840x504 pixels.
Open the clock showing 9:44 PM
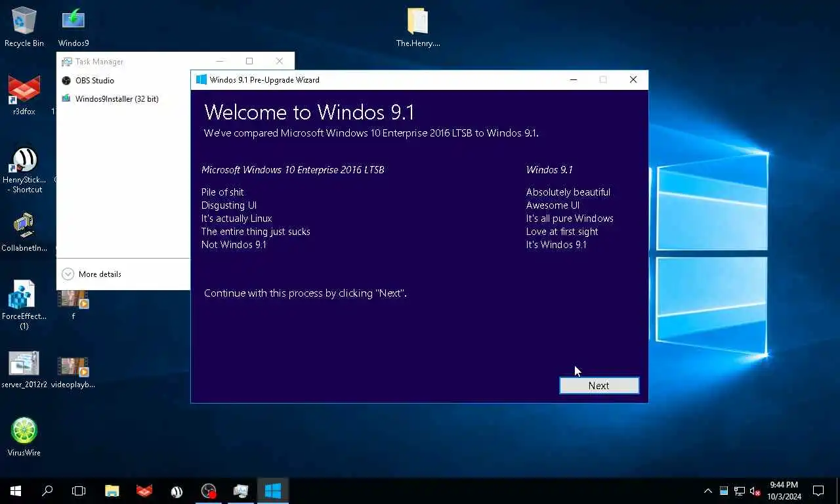point(784,491)
